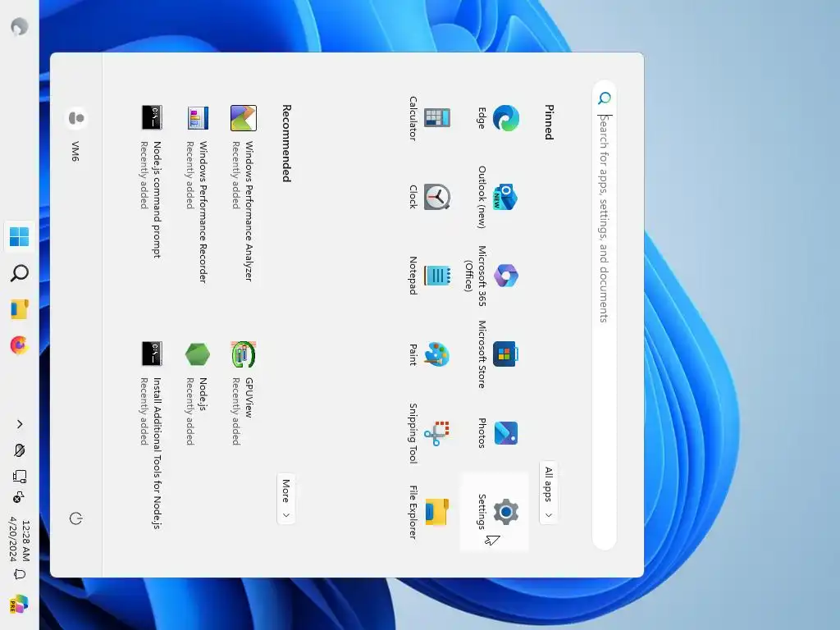Viewport: 840px width, 630px height.
Task: Open taskbar Search
Action: (x=20, y=272)
